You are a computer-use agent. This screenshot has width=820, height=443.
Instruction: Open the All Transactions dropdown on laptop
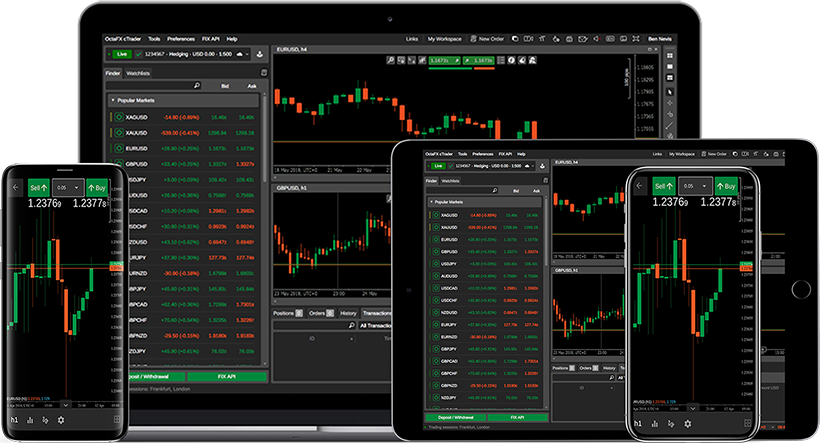pos(366,326)
